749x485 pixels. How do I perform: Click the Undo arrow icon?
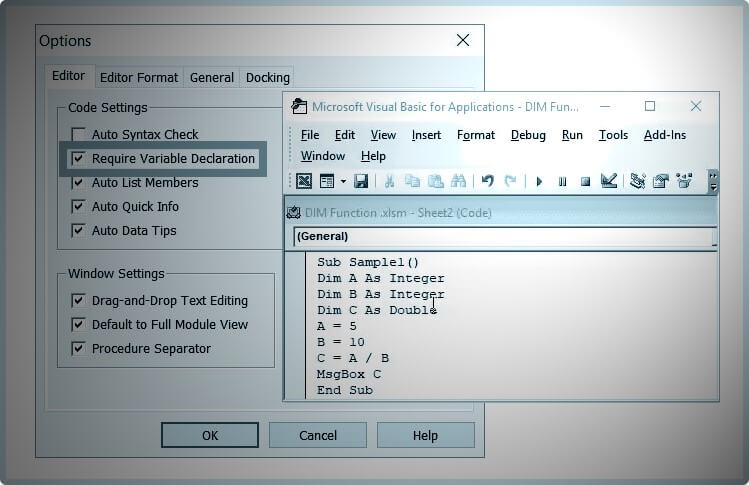(x=488, y=181)
